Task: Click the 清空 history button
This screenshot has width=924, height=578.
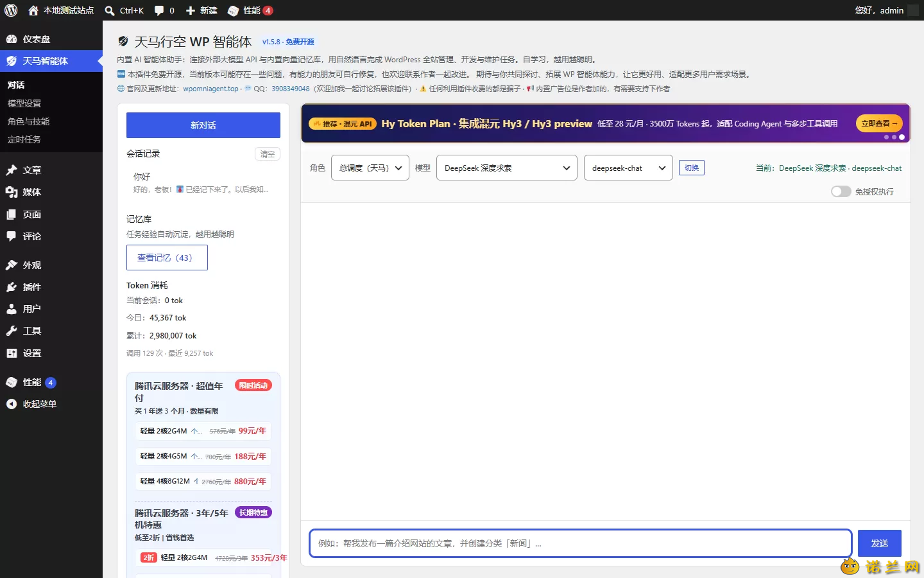Action: [268, 154]
